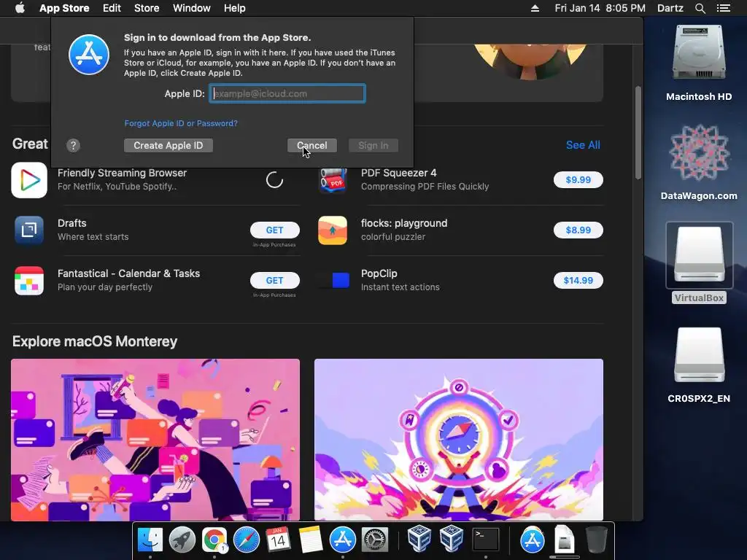Open Safari compass icon in Dock
Image resolution: width=747 pixels, height=560 pixels.
tap(247, 540)
